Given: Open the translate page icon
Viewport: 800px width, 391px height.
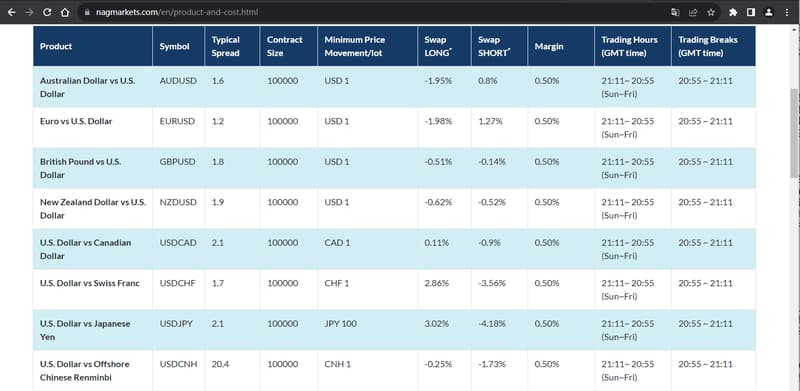Looking at the screenshot, I should point(675,12).
